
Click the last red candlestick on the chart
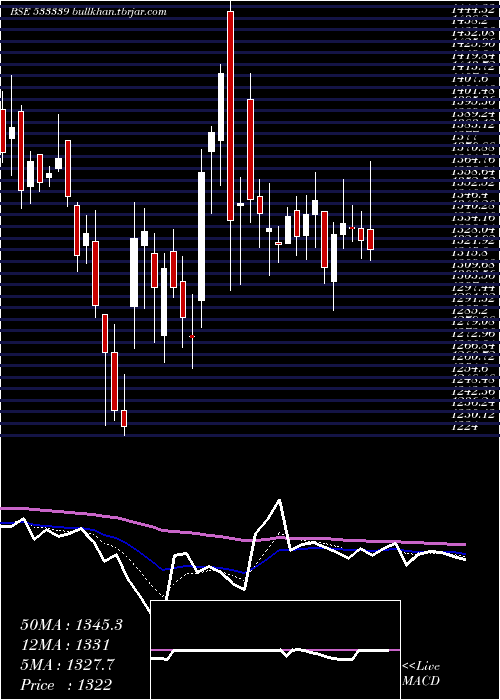(370, 239)
